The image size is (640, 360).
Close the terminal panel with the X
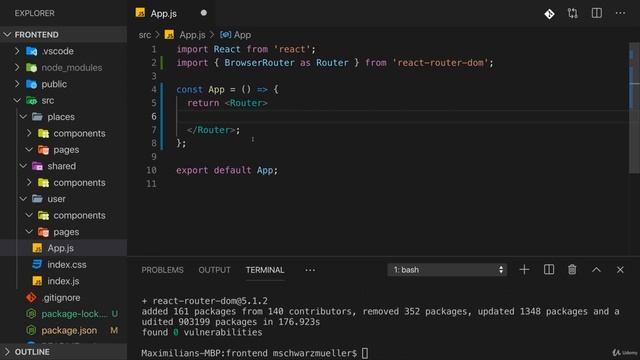pyautogui.click(x=620, y=270)
